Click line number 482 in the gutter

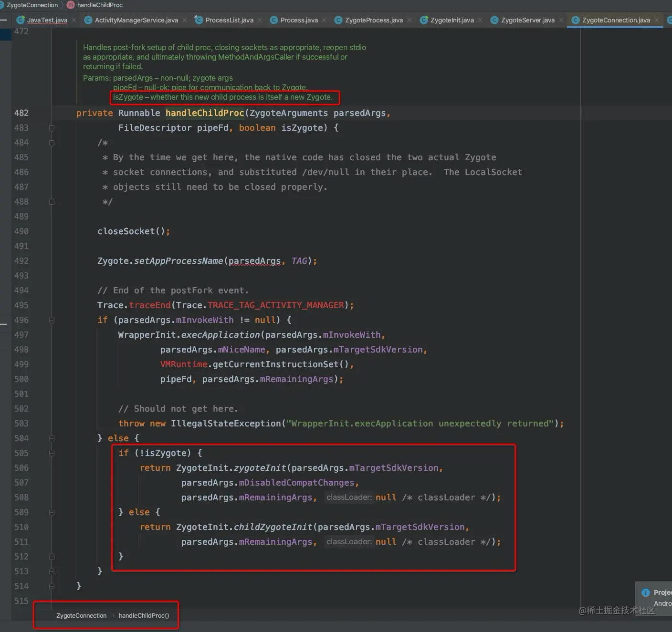point(21,113)
